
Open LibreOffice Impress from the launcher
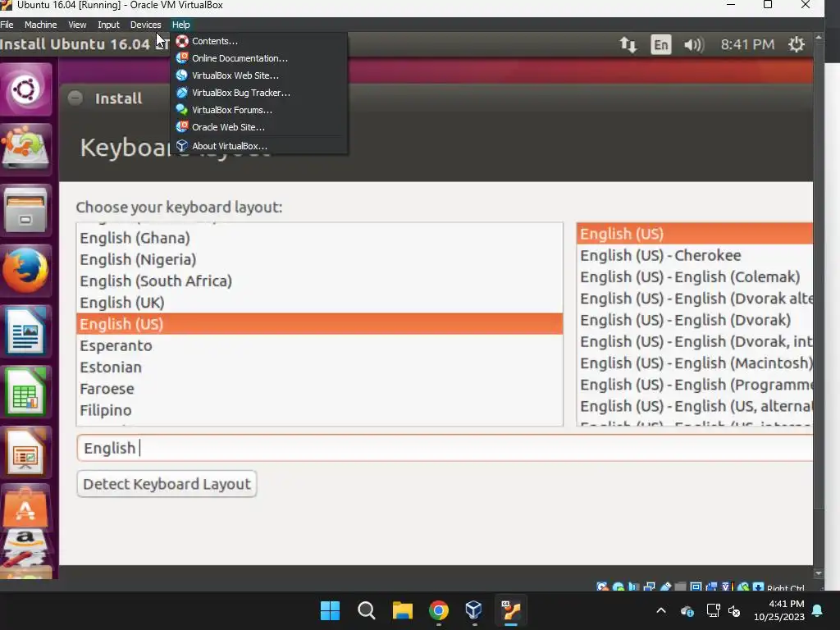[x=25, y=452]
